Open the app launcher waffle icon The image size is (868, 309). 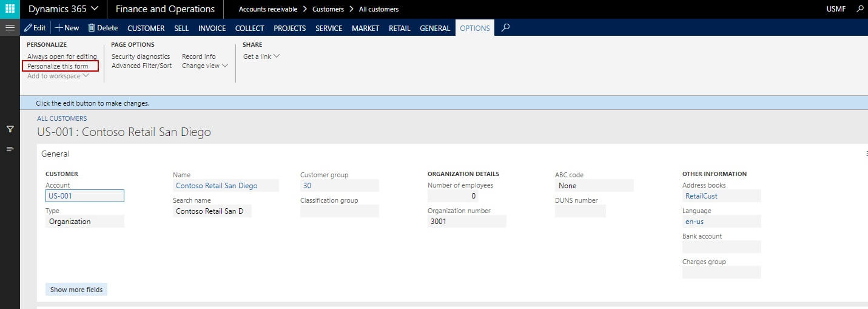(10, 9)
